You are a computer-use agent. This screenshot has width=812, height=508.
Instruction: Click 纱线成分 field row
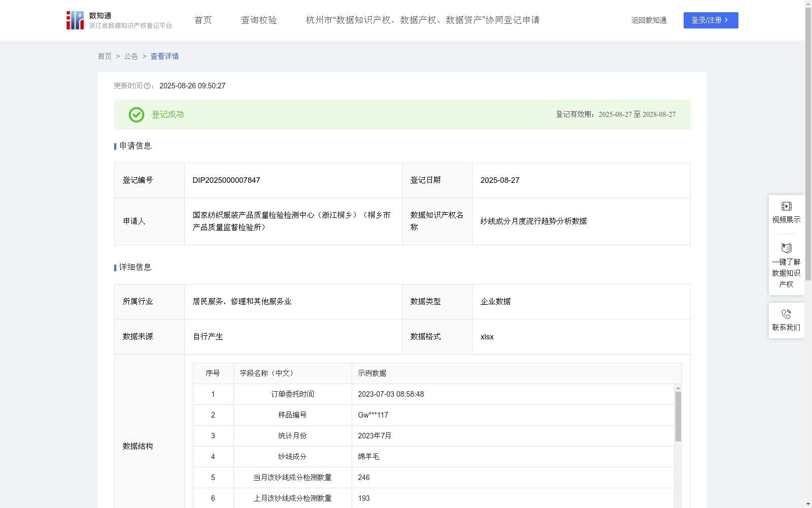click(433, 457)
